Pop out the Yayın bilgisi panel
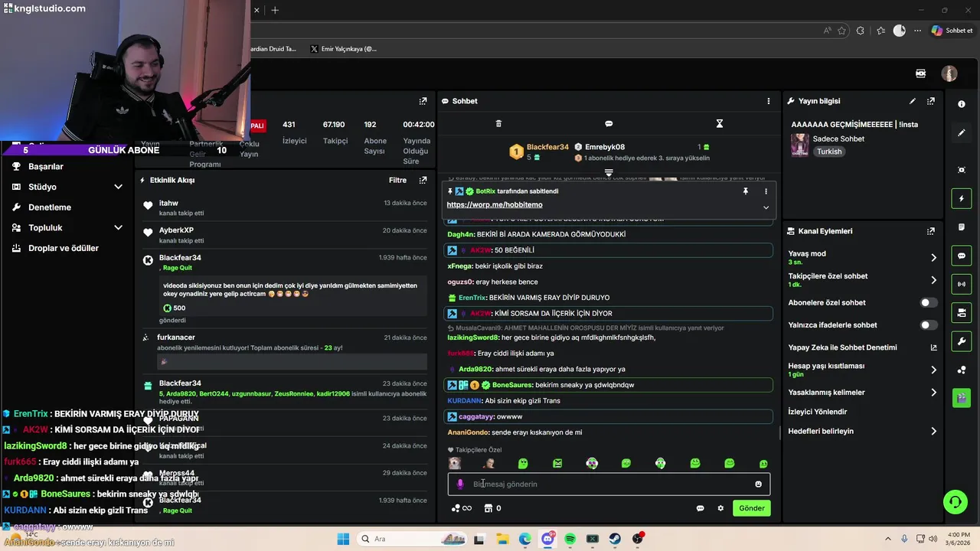This screenshot has height=551, width=980. [x=931, y=101]
